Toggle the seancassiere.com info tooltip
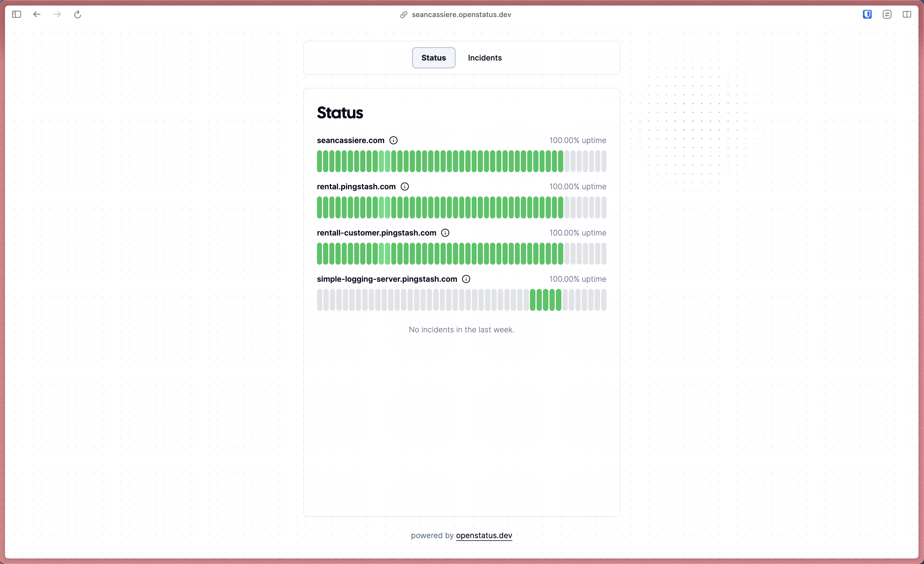The height and width of the screenshot is (564, 924). [x=393, y=140]
